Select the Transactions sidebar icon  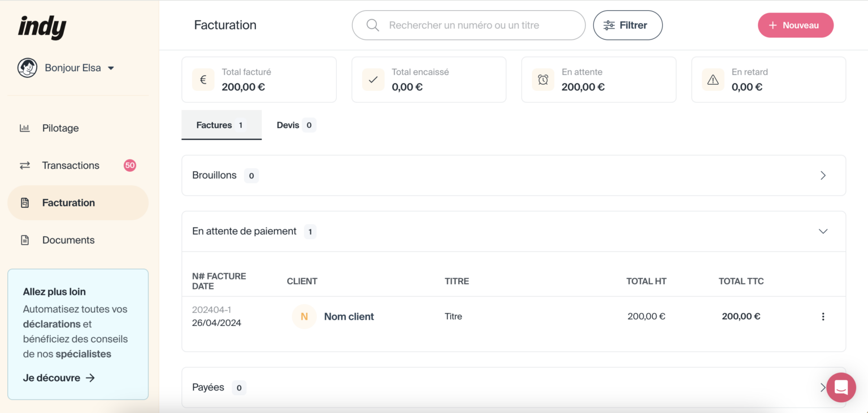(x=24, y=165)
